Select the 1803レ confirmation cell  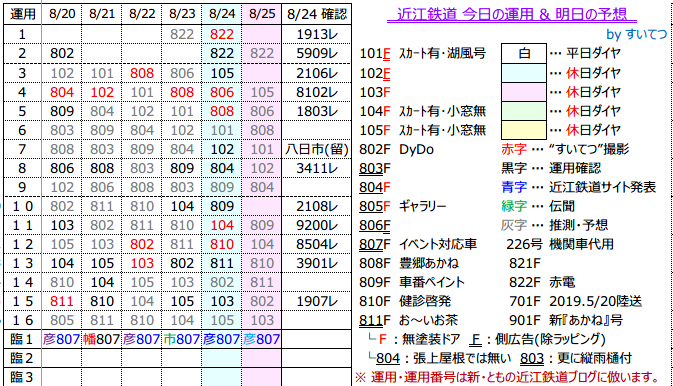[317, 111]
